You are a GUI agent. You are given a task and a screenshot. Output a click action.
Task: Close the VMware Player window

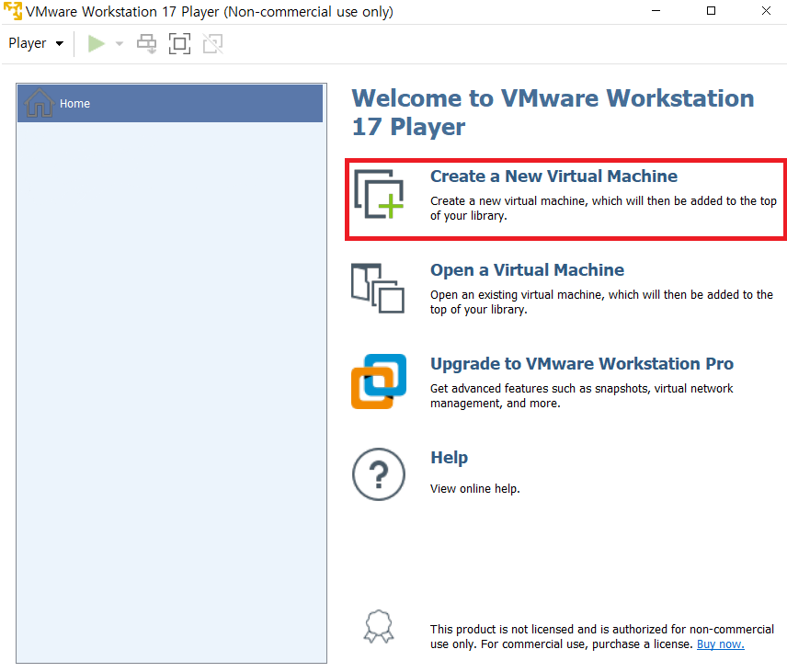pos(766,11)
